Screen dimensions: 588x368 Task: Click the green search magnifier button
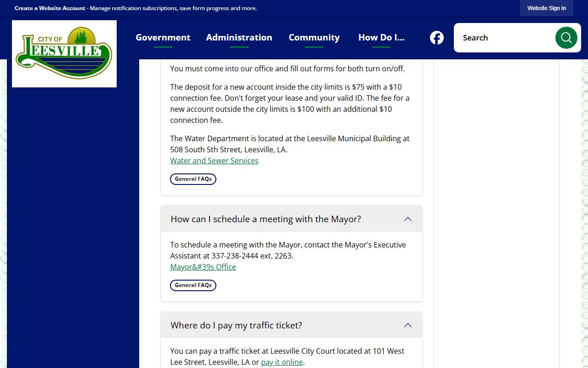(x=566, y=38)
